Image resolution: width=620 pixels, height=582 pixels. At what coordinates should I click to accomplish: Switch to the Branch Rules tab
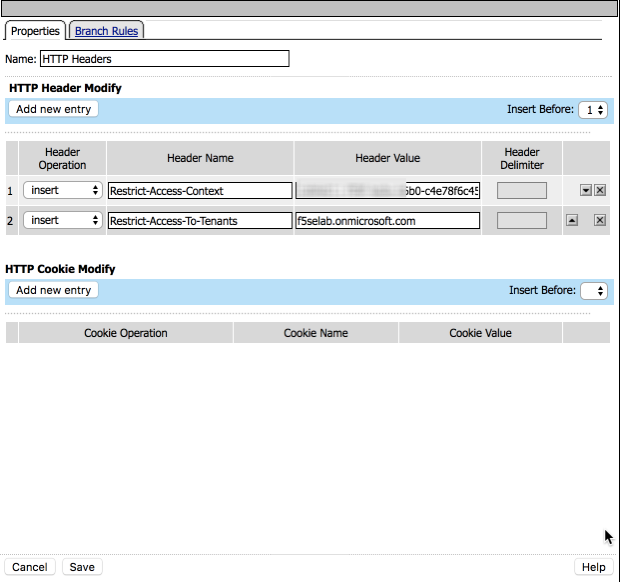coord(106,31)
